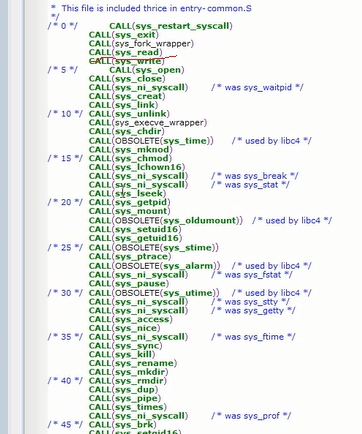The height and width of the screenshot is (434, 362).
Task: Follow the sys_close identifier
Action: tap(139, 79)
